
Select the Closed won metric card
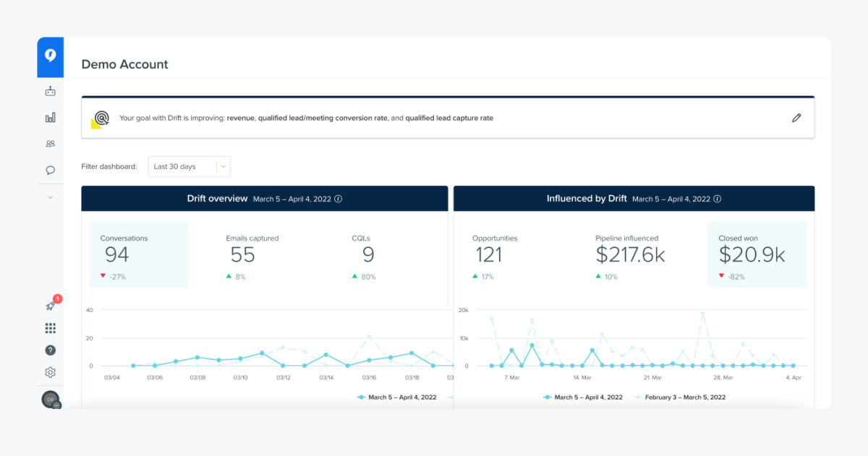pyautogui.click(x=757, y=254)
